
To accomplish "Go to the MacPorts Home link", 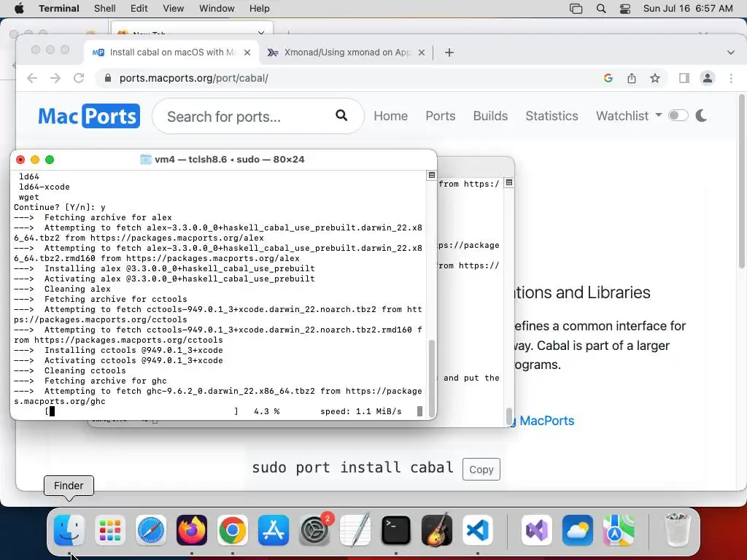I will pyautogui.click(x=391, y=116).
